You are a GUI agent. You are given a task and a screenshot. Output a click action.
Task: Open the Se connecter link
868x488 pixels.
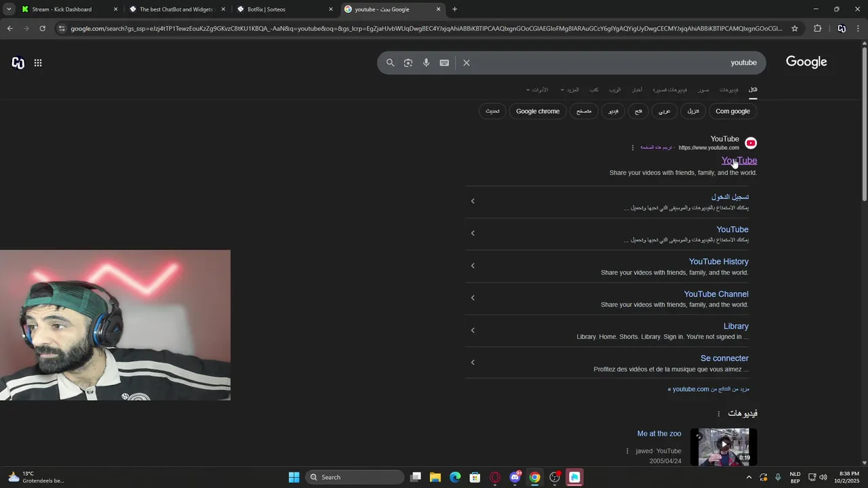coord(724,359)
